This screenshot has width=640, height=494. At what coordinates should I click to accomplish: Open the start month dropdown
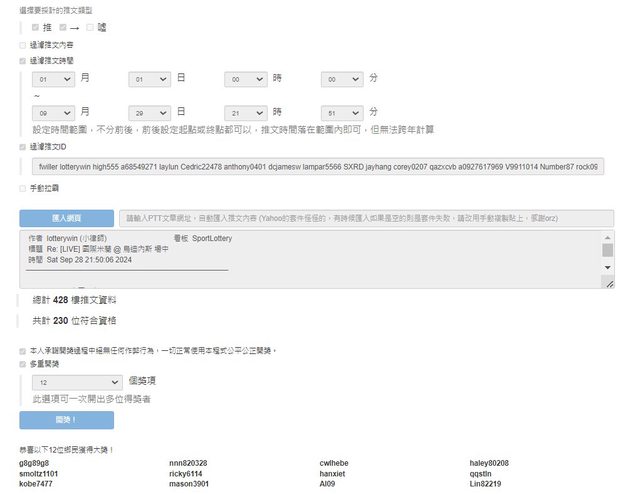(x=53, y=78)
